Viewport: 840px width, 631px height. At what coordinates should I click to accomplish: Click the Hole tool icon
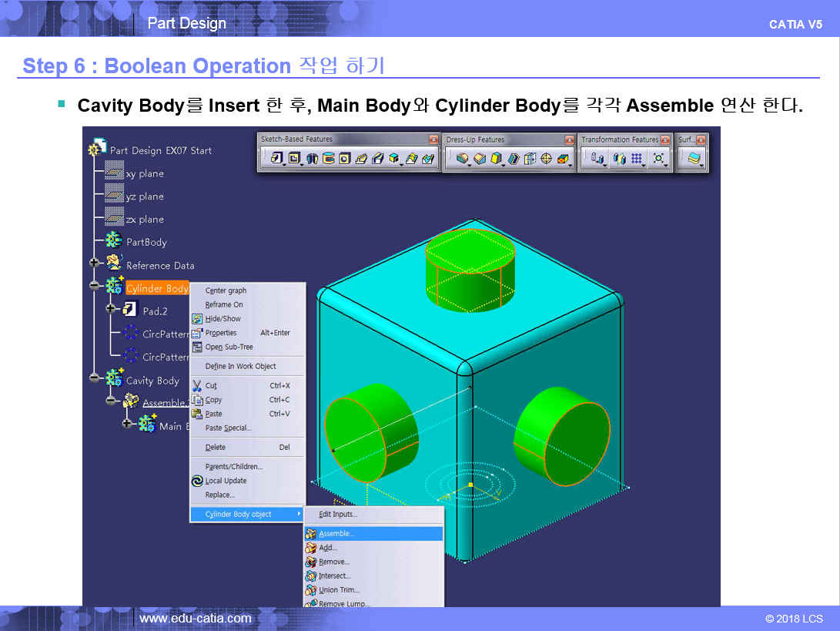click(344, 159)
